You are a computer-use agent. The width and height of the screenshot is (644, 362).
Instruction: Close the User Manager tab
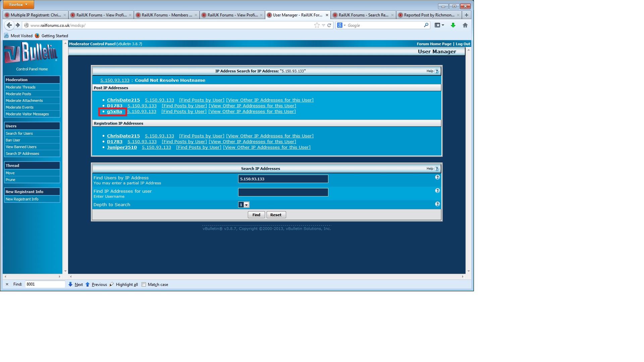327,15
